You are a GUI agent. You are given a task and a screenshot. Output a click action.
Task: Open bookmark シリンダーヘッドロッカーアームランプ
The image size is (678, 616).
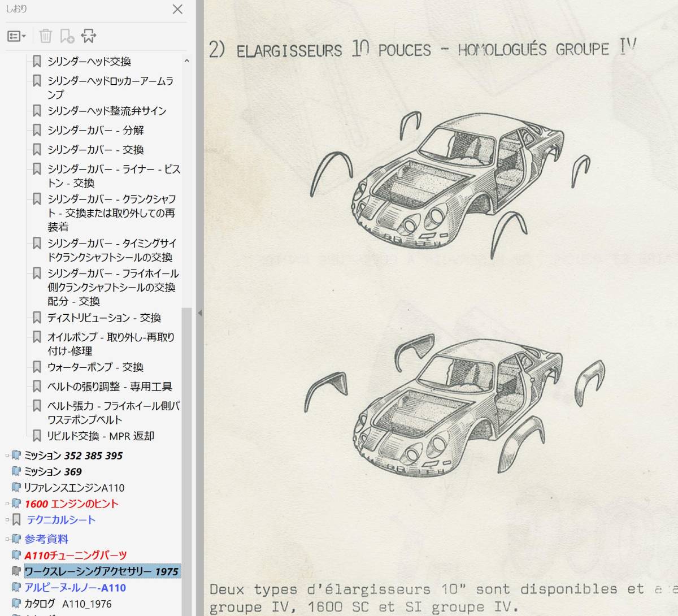pos(110,88)
